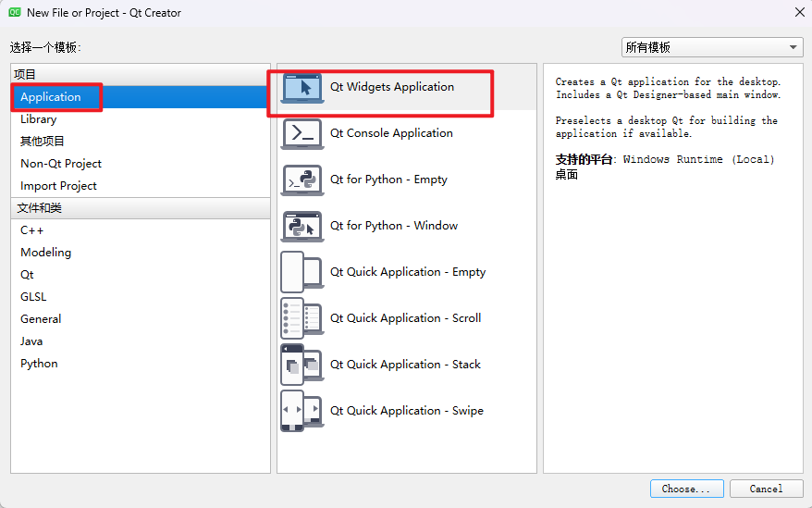This screenshot has width=812, height=508.
Task: Click the Qt for Python - Window icon
Action: 302,226
